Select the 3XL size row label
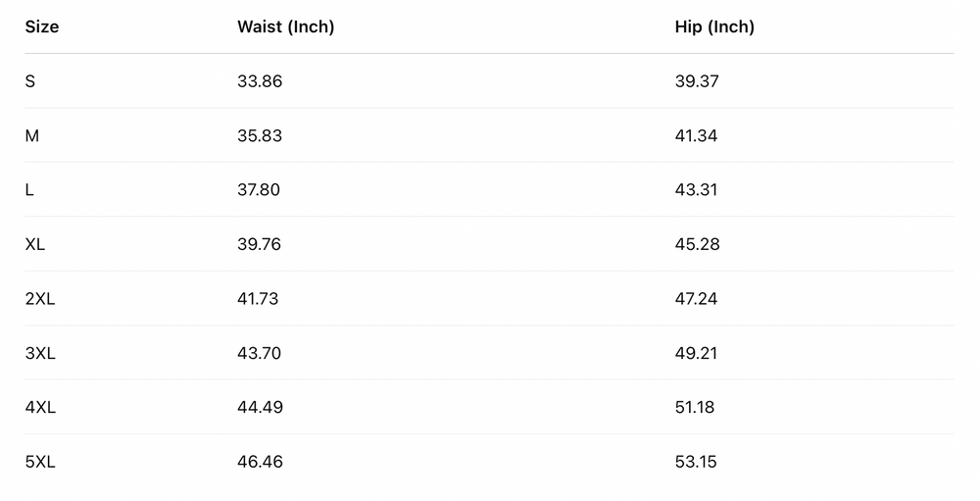Image resolution: width=980 pixels, height=501 pixels. coord(40,353)
